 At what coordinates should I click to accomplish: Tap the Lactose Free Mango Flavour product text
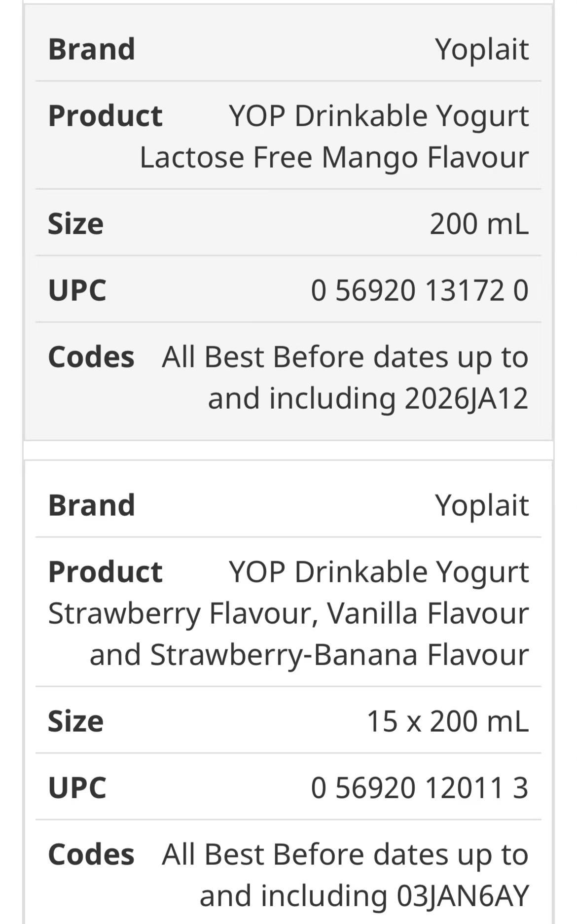tap(334, 157)
